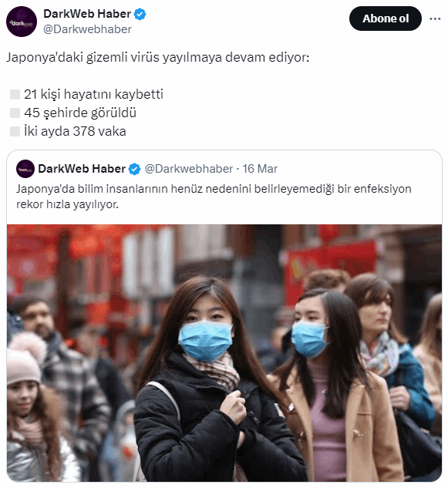Open the DarkWeb Haber profile avatar
This screenshot has height=488, width=448.
(22, 22)
